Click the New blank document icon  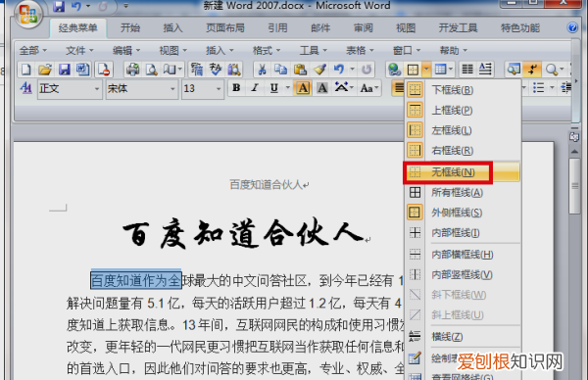click(25, 70)
